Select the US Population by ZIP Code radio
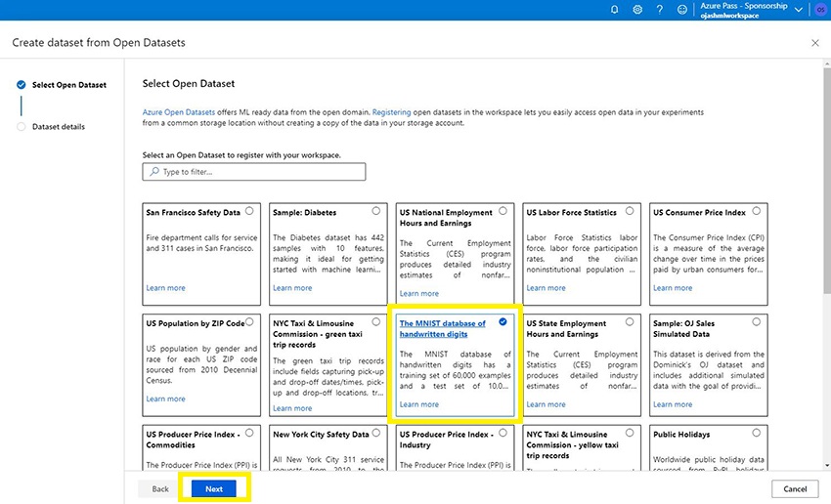 249,321
